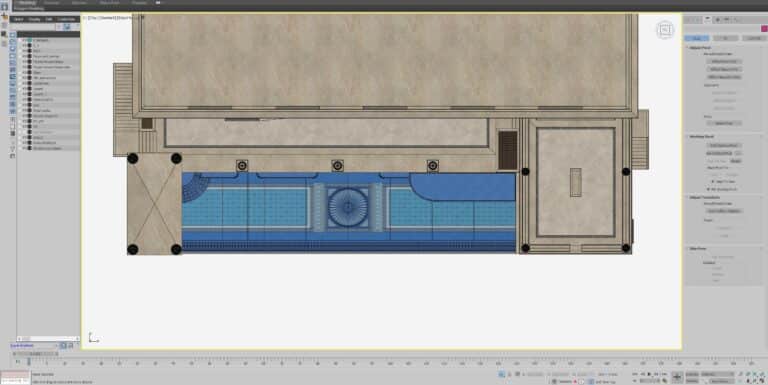This screenshot has width=768, height=385.
Task: Switch to the Pivot tab
Action: pos(696,38)
